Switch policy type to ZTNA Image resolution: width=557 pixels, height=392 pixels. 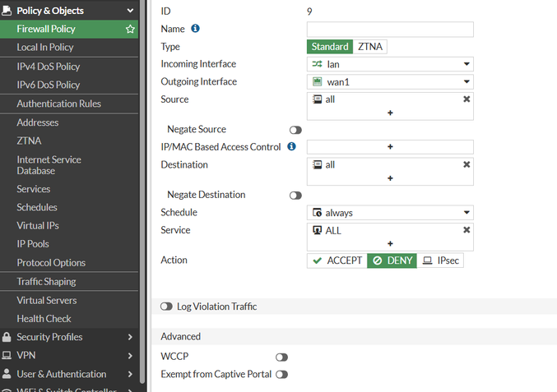tap(369, 47)
